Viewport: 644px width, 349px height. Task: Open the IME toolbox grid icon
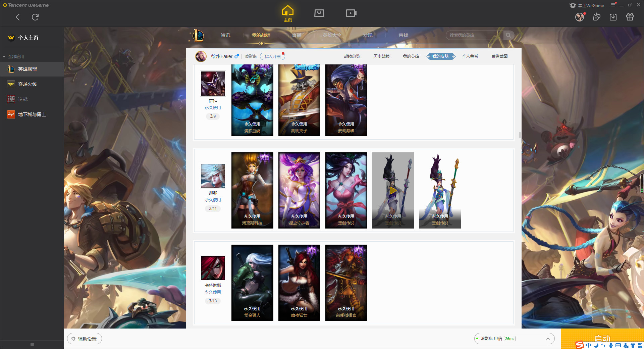(x=640, y=345)
